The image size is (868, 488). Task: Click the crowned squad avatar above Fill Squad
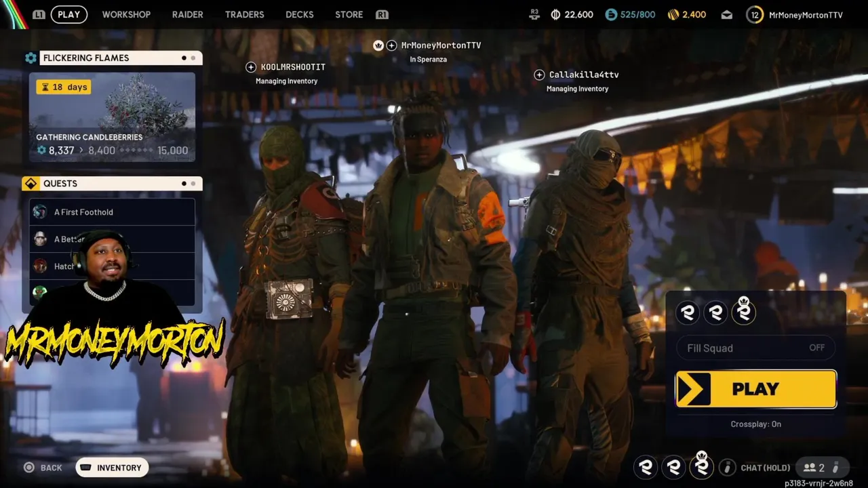tap(743, 311)
